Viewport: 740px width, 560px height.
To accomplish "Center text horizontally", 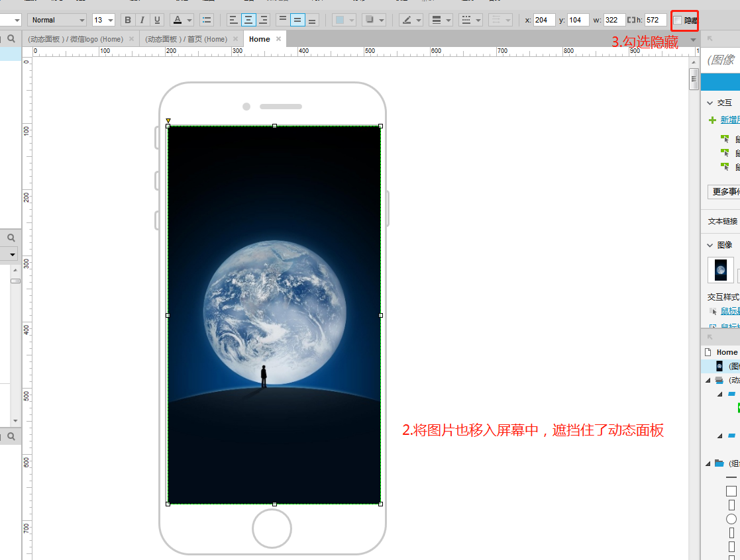I will point(248,20).
